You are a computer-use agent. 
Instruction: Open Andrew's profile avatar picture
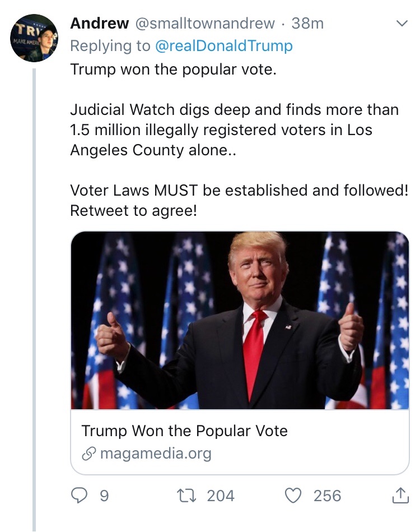[x=34, y=38]
